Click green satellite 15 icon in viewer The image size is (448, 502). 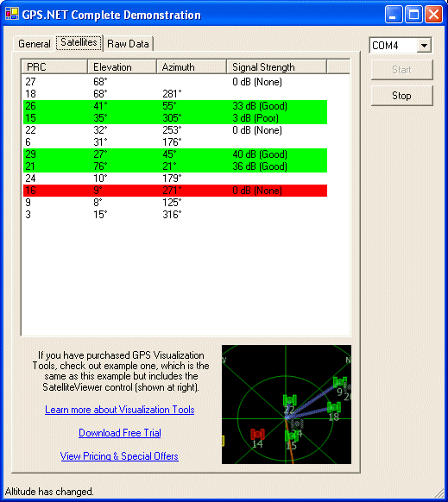292,436
